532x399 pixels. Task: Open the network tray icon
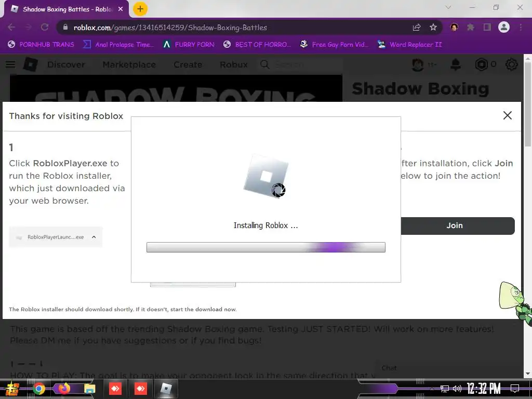coord(444,389)
